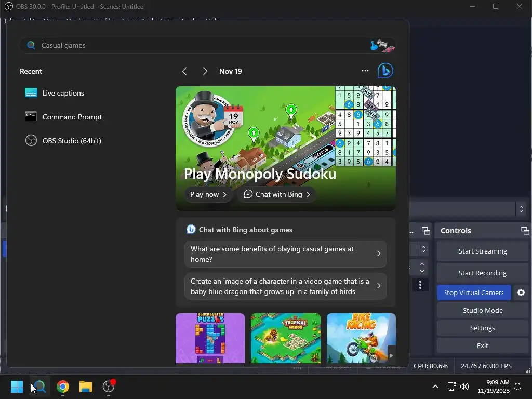The image size is (532, 399).
Task: Open virtual camera settings gear icon
Action: (x=521, y=292)
